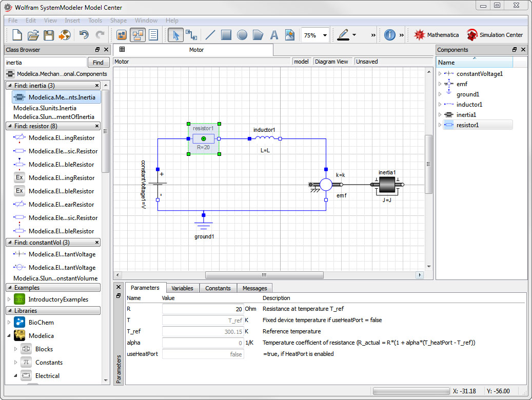532x400 pixels.
Task: Open Simulation Center from the toolbar
Action: click(x=494, y=35)
